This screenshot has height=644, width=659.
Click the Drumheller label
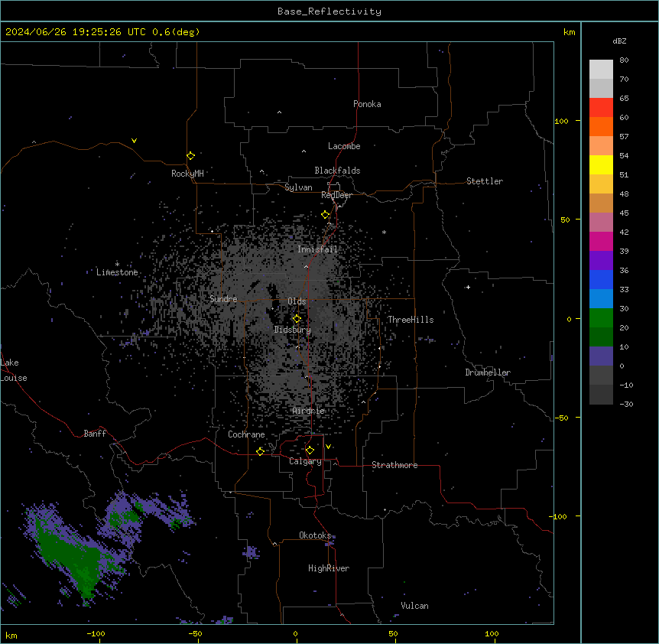(488, 372)
